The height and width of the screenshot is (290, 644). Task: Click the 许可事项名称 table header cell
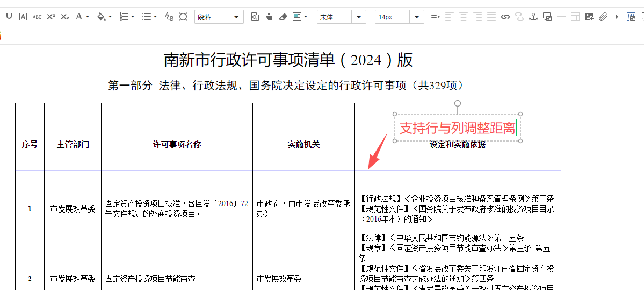point(177,144)
